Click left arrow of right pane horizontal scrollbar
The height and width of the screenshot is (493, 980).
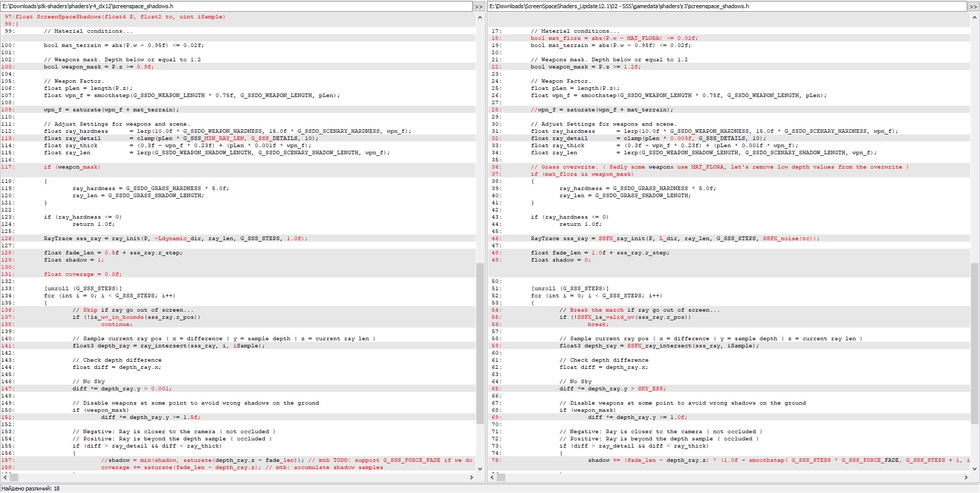click(492, 477)
